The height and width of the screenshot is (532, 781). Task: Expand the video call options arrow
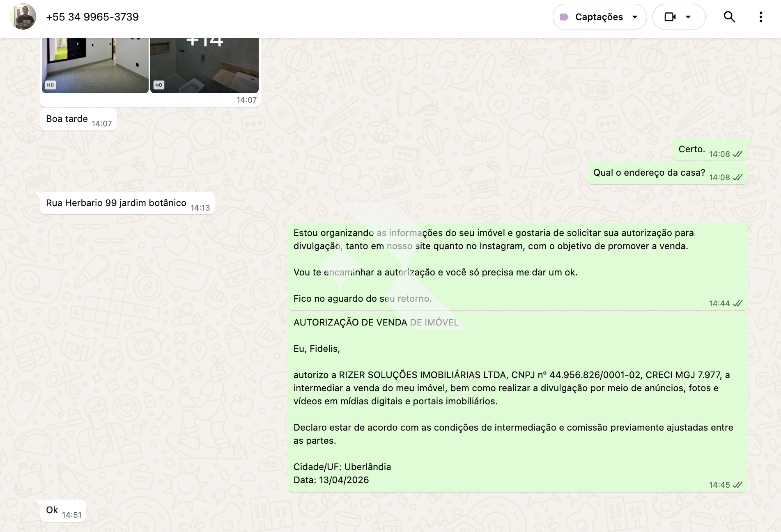(x=688, y=17)
